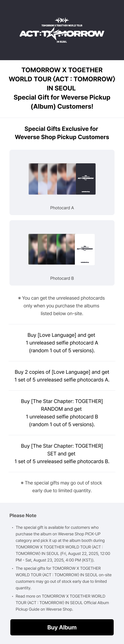Viewport: 124px width, 644px height.
Task: Select the dark Weverse Shop card in Photocard A
Action: pyautogui.click(x=86, y=179)
